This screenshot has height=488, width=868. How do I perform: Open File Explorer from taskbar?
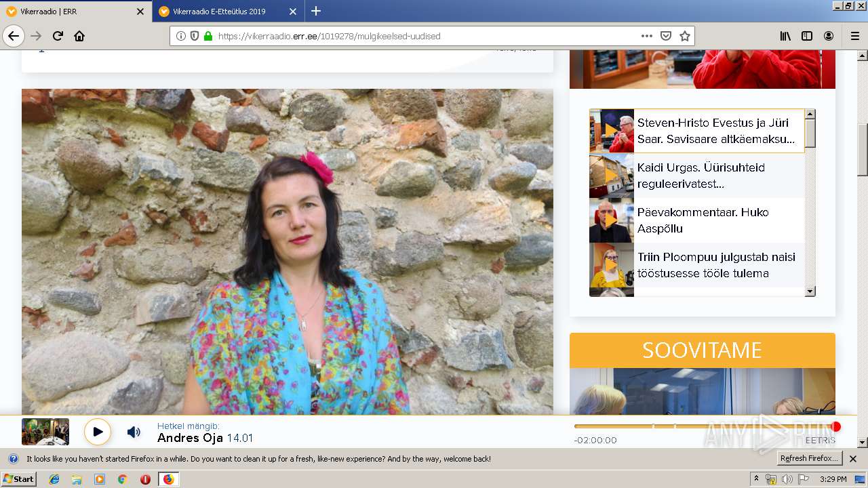77,479
